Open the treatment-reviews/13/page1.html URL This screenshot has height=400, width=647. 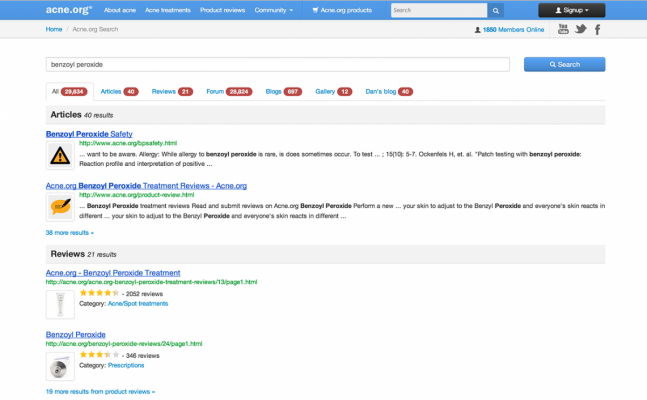(x=151, y=282)
